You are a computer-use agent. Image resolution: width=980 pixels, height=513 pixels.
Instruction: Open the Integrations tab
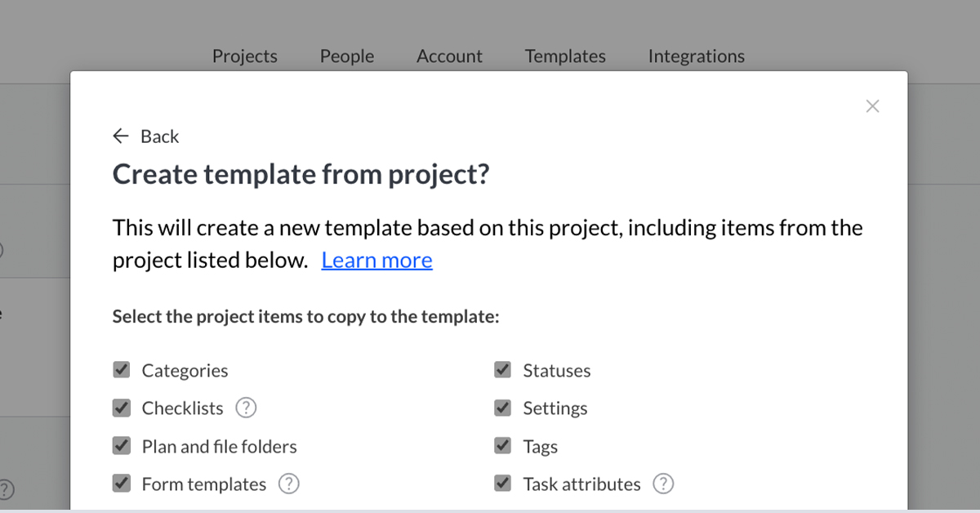[x=696, y=56]
